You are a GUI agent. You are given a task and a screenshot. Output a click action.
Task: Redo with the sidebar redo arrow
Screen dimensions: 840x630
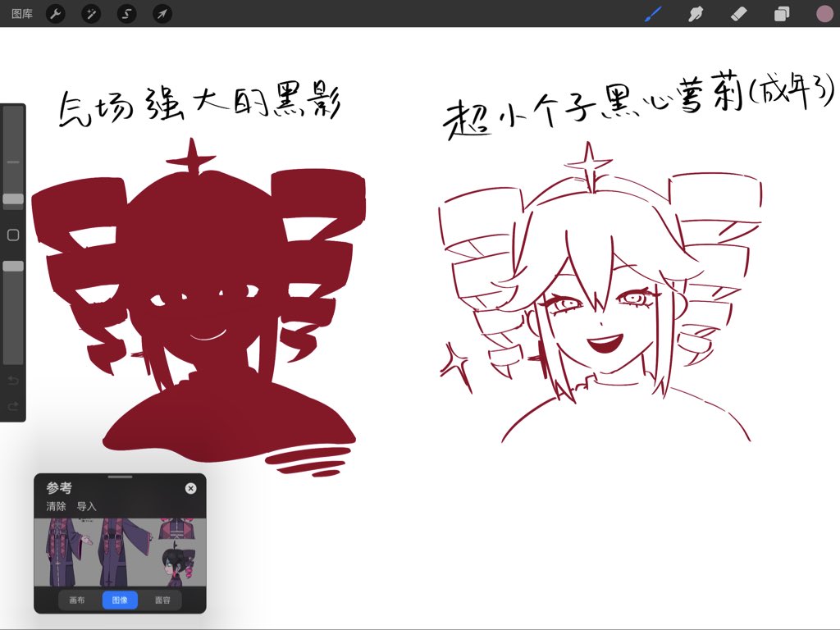(x=13, y=406)
